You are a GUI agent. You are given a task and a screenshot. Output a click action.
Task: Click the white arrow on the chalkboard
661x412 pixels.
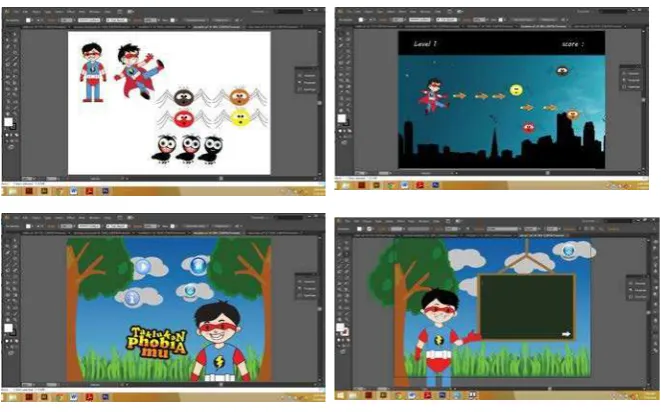point(566,334)
